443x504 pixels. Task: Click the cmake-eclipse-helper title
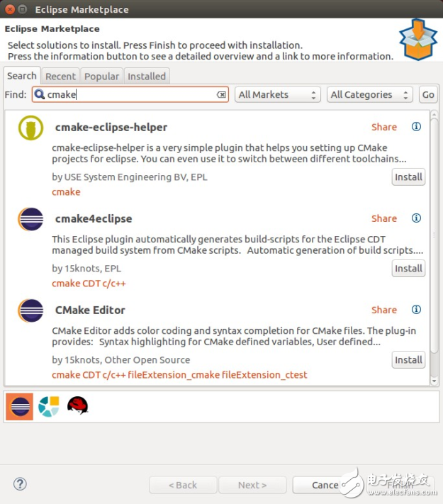tap(111, 128)
